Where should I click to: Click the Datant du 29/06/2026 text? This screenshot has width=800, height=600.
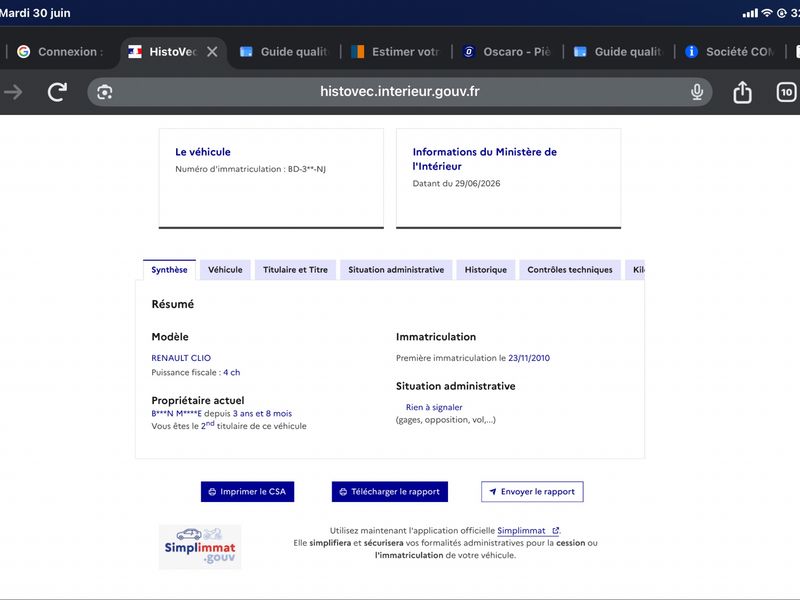(x=456, y=184)
